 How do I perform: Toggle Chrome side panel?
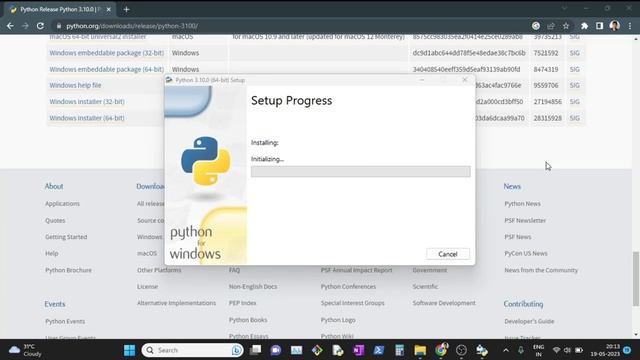599,26
